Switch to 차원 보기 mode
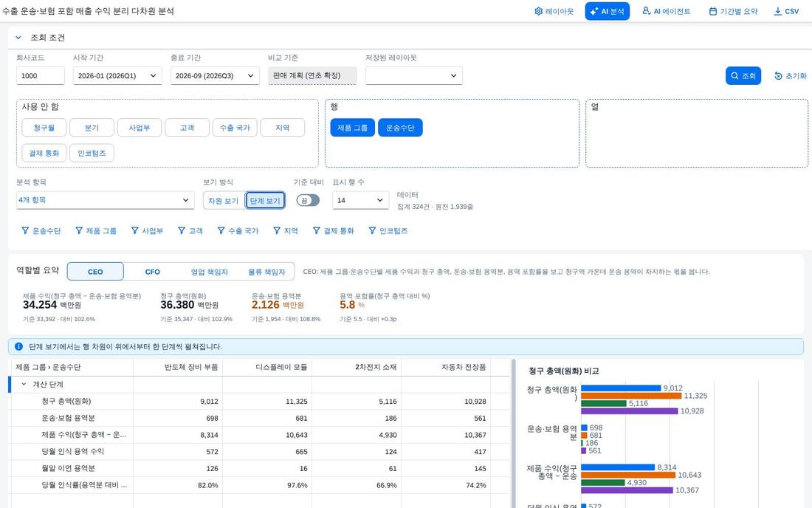This screenshot has width=812, height=508. coord(223,201)
